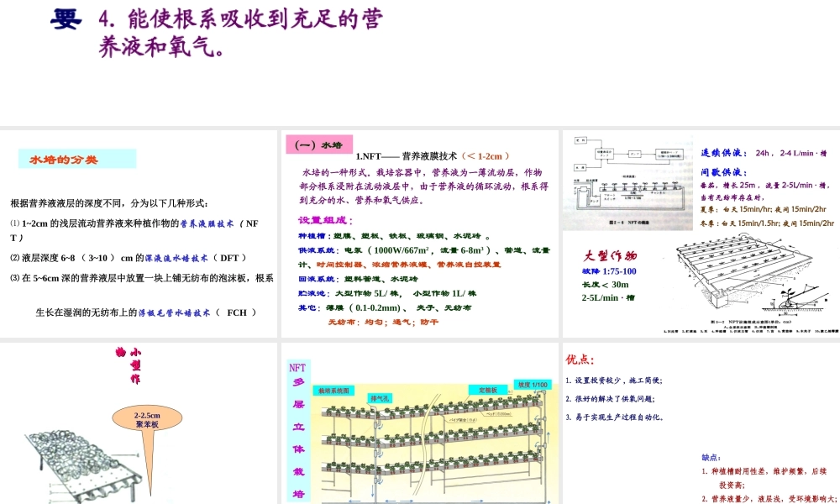Click the red 大型作物 heading
This screenshot has width=840, height=504.
click(x=611, y=256)
